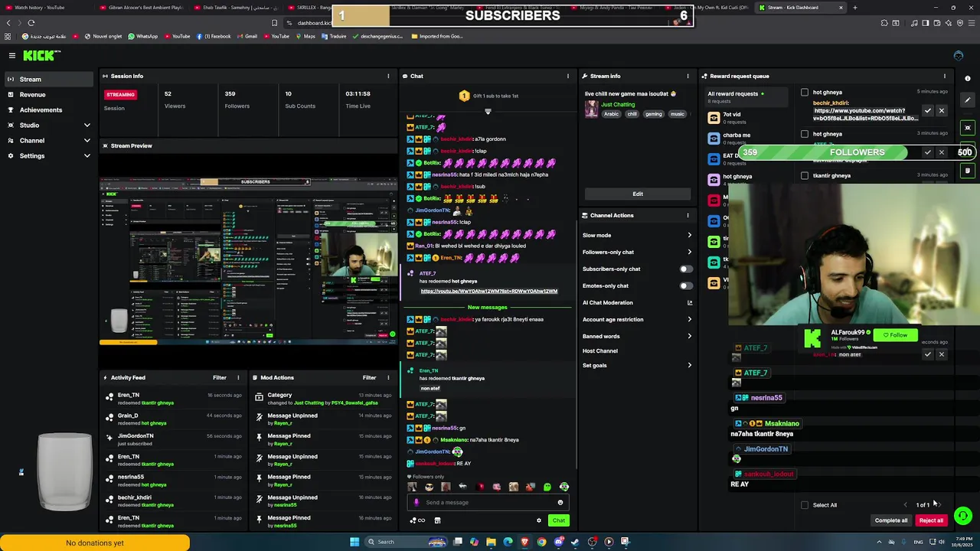980x551 pixels.
Task: Reload the browser page
Action: coord(31,23)
